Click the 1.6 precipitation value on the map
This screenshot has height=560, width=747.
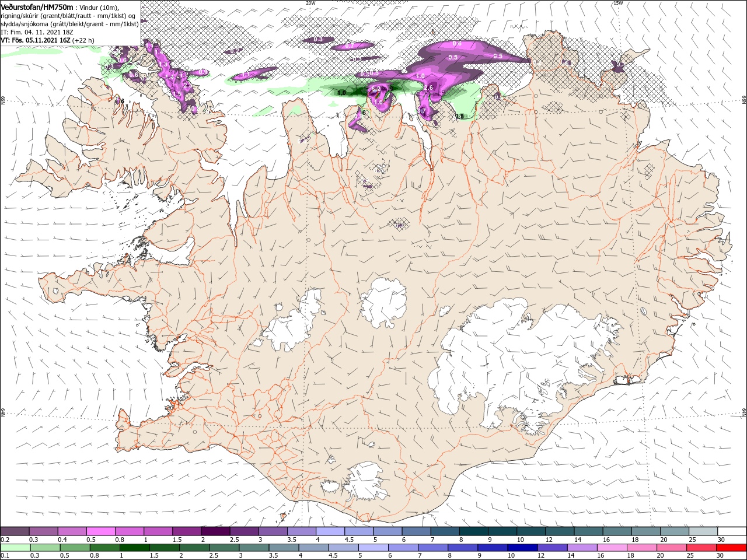pyautogui.click(x=378, y=102)
